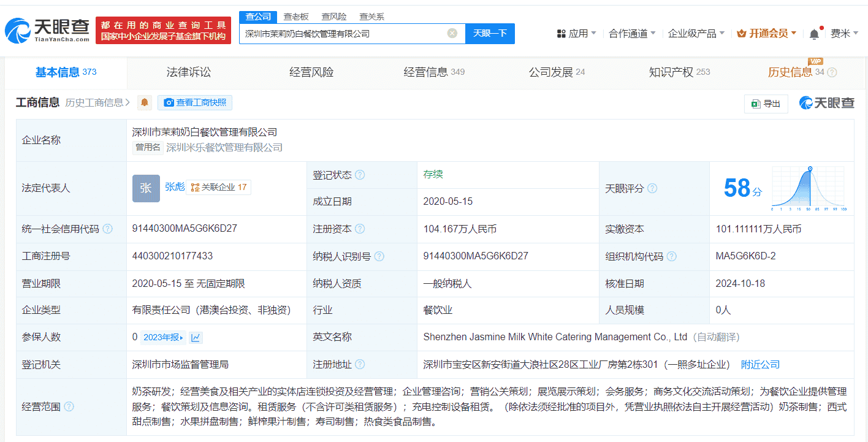Click the grid icon beside 应用
The height and width of the screenshot is (442, 868).
[x=562, y=33]
